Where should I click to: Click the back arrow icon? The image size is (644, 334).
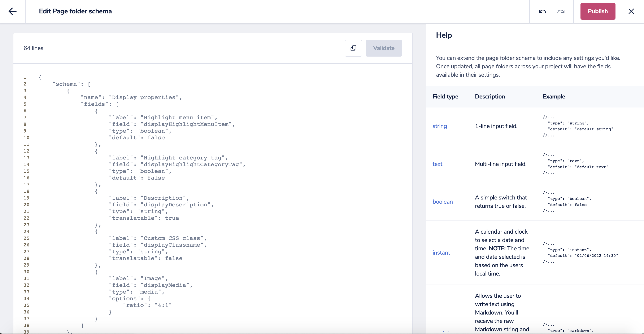(x=13, y=11)
